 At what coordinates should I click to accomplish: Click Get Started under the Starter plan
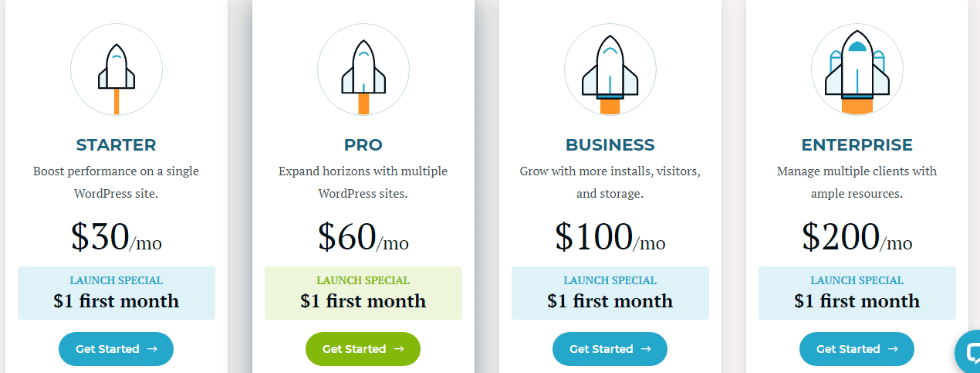point(117,349)
